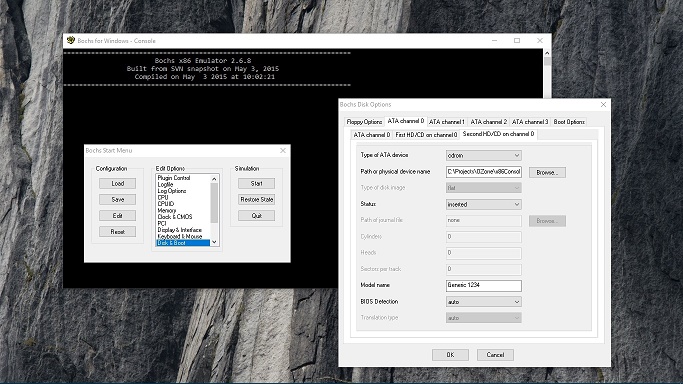The width and height of the screenshot is (683, 384).
Task: Open Second HD/CD on channel 0 tab
Action: click(x=498, y=134)
